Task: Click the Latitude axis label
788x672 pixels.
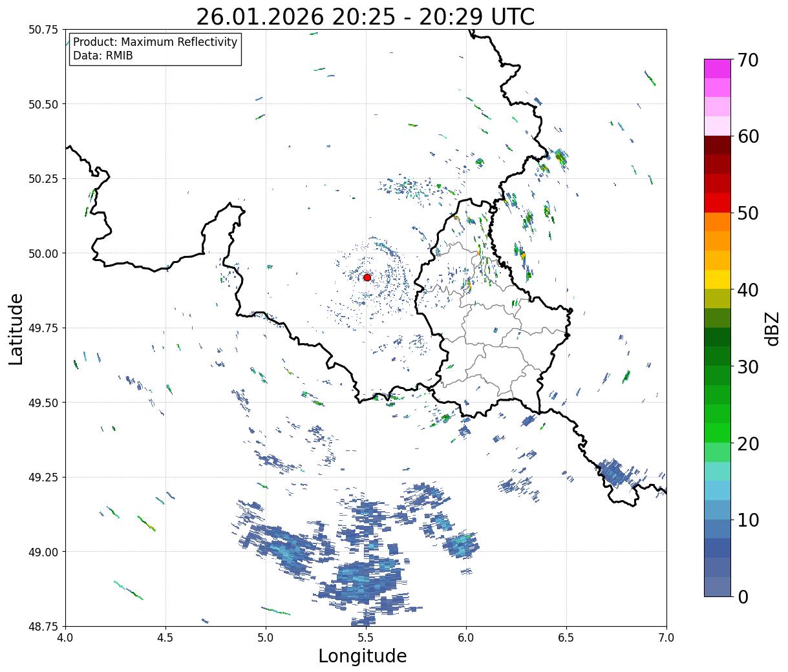Action: click(16, 329)
